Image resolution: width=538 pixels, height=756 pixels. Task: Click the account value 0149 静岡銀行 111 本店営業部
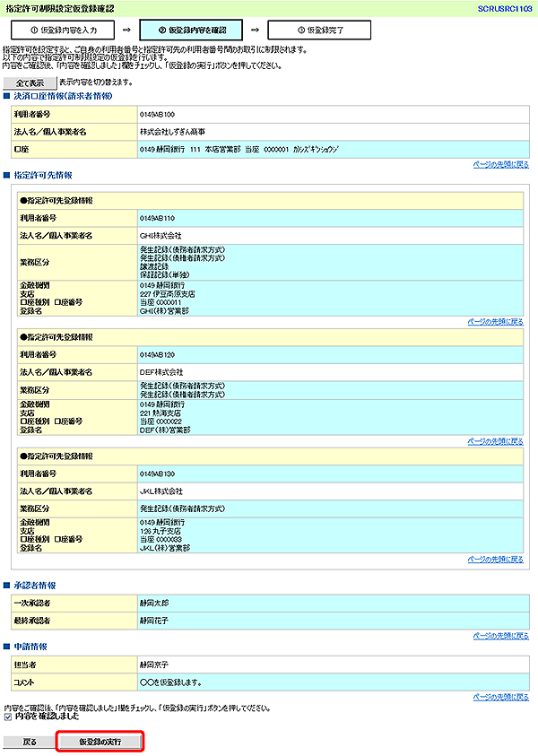(x=190, y=150)
